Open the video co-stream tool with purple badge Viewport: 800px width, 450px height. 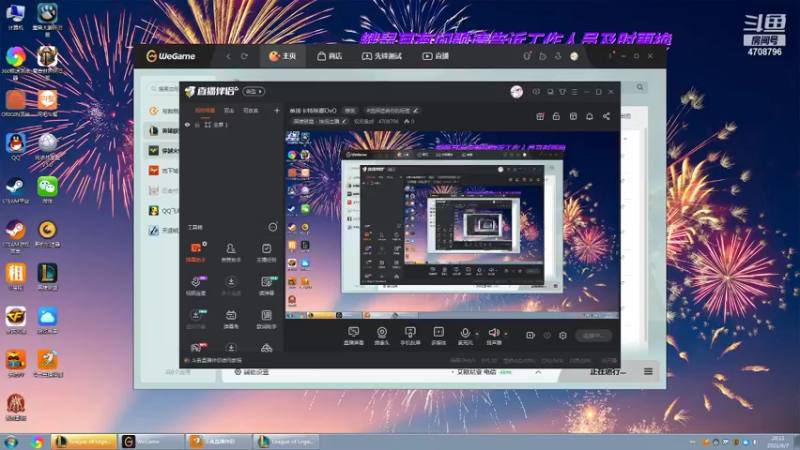click(196, 286)
